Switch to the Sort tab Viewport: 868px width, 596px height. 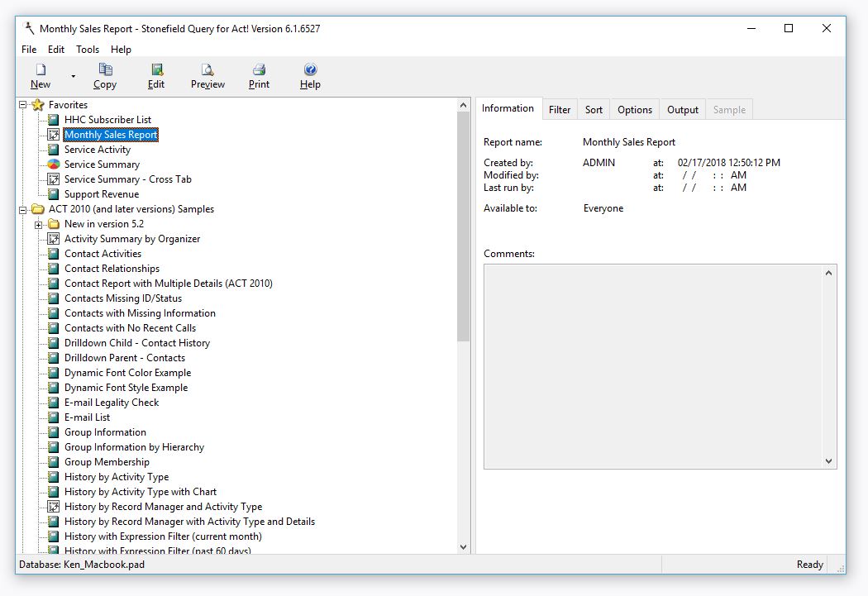pos(594,110)
